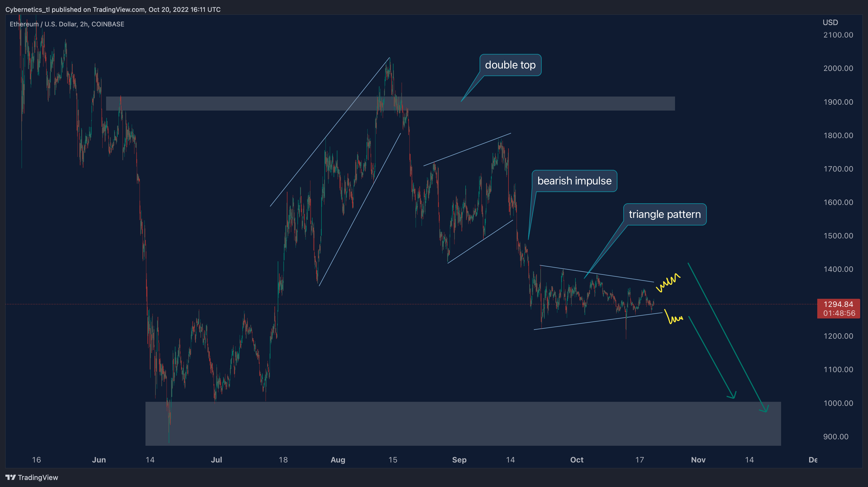Click the 1500.00 price axis value

coord(838,236)
